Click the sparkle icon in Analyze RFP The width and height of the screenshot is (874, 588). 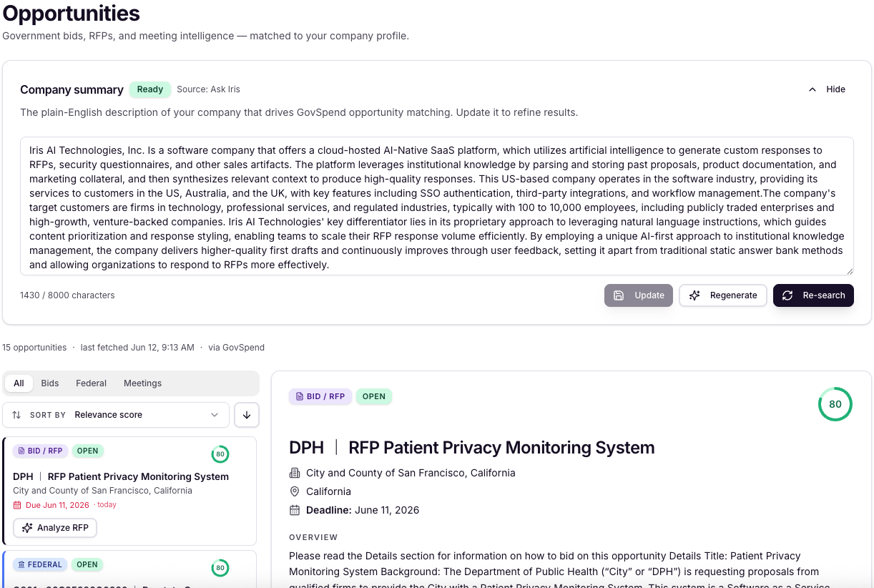coord(27,528)
